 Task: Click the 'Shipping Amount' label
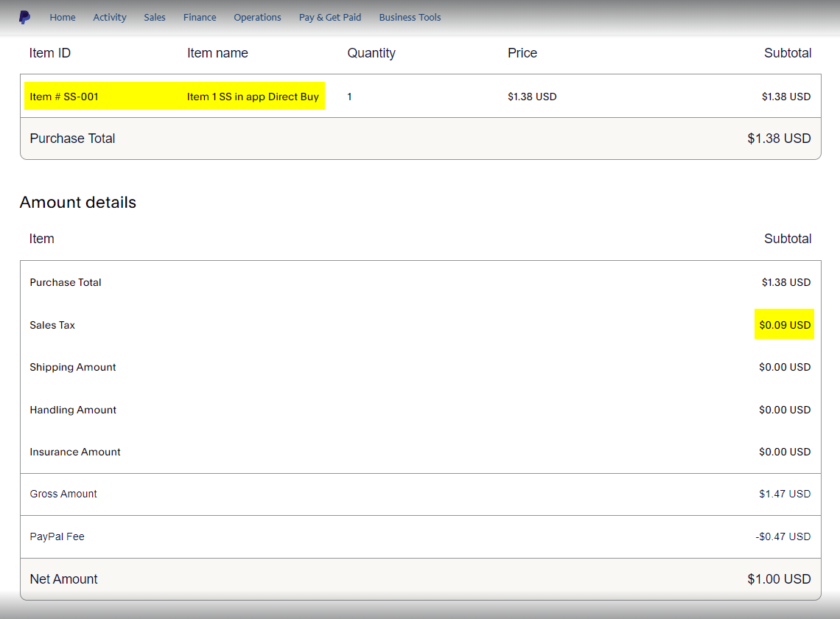pos(73,367)
